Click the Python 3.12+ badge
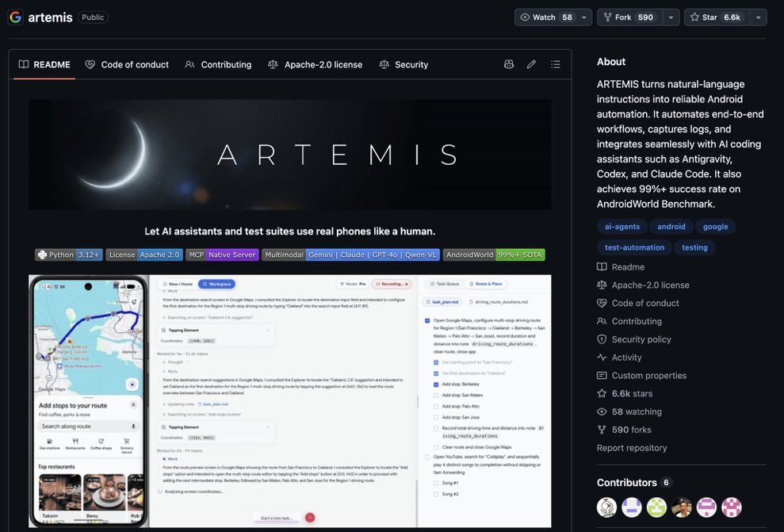 69,255
